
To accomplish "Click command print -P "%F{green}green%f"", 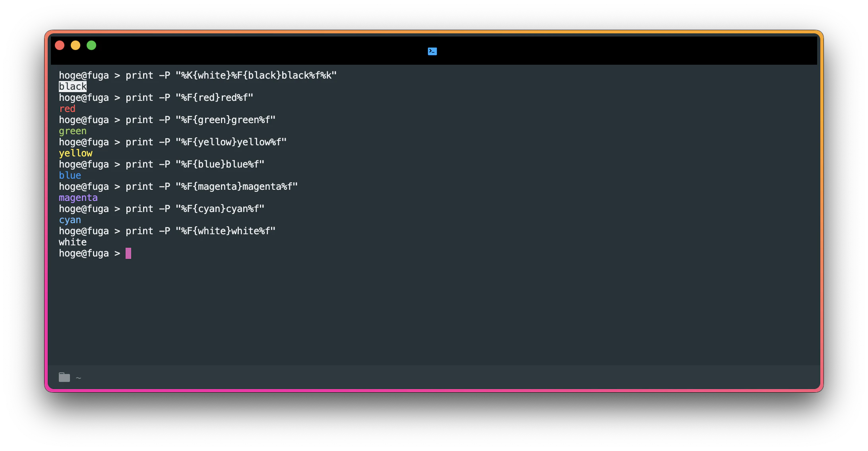I will (201, 120).
